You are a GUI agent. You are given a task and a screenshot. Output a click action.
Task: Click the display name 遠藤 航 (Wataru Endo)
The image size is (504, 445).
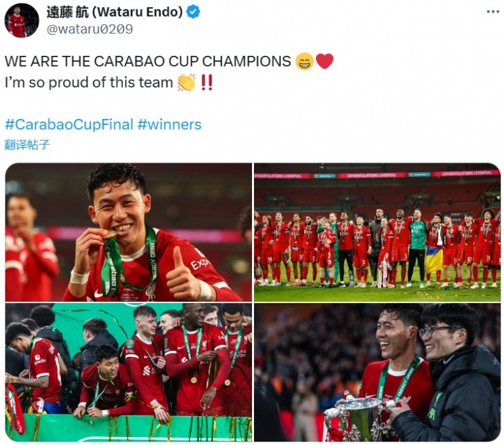click(x=114, y=12)
